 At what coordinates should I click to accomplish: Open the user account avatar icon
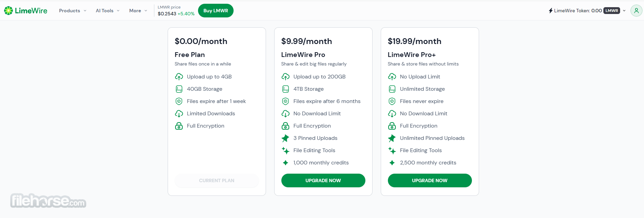point(636,11)
